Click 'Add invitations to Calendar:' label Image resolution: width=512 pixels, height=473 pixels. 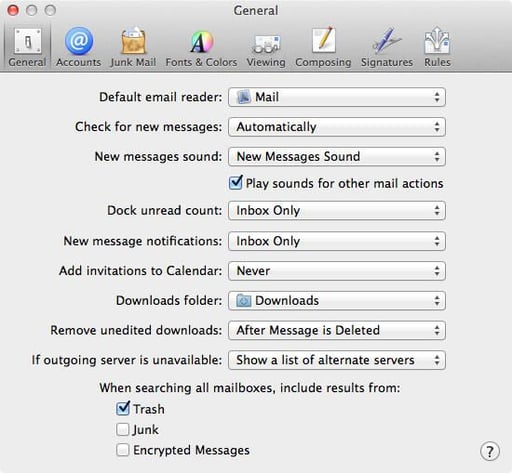[141, 271]
